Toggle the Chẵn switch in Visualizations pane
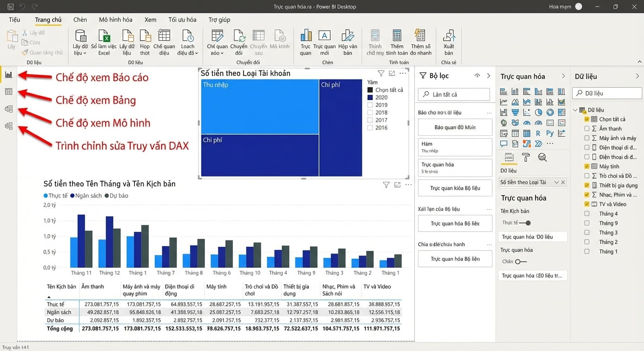 521,262
